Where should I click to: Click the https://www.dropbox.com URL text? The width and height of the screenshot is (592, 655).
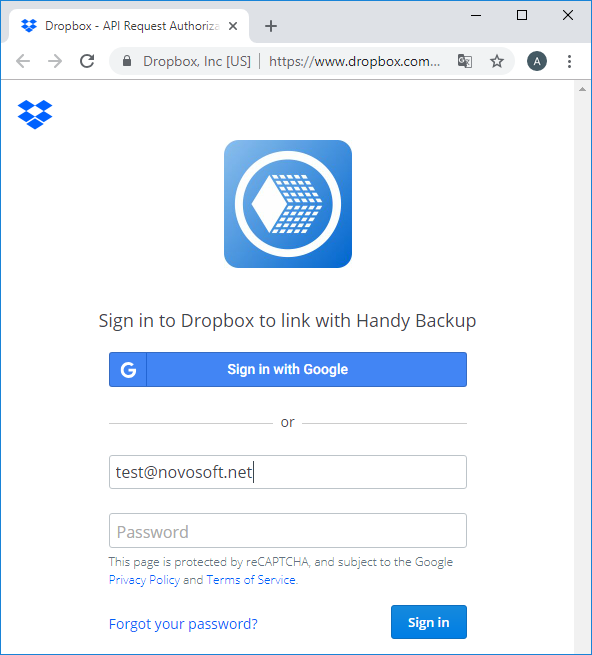pyautogui.click(x=354, y=61)
